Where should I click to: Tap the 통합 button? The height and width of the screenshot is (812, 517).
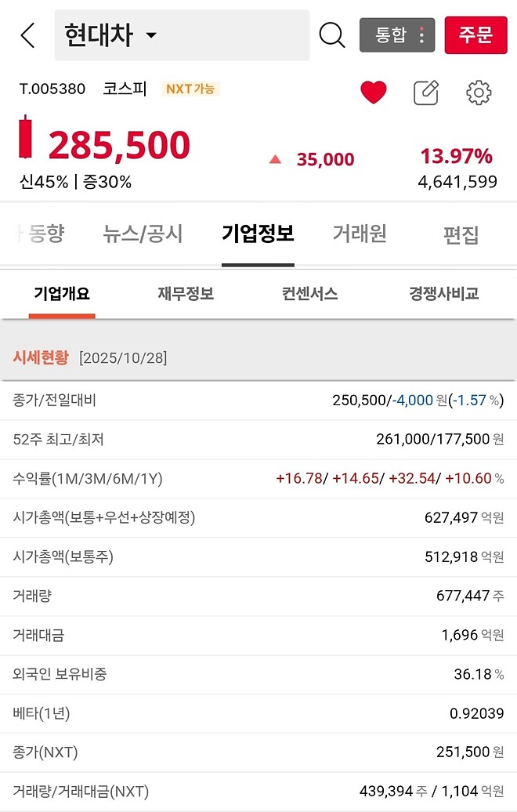[393, 34]
